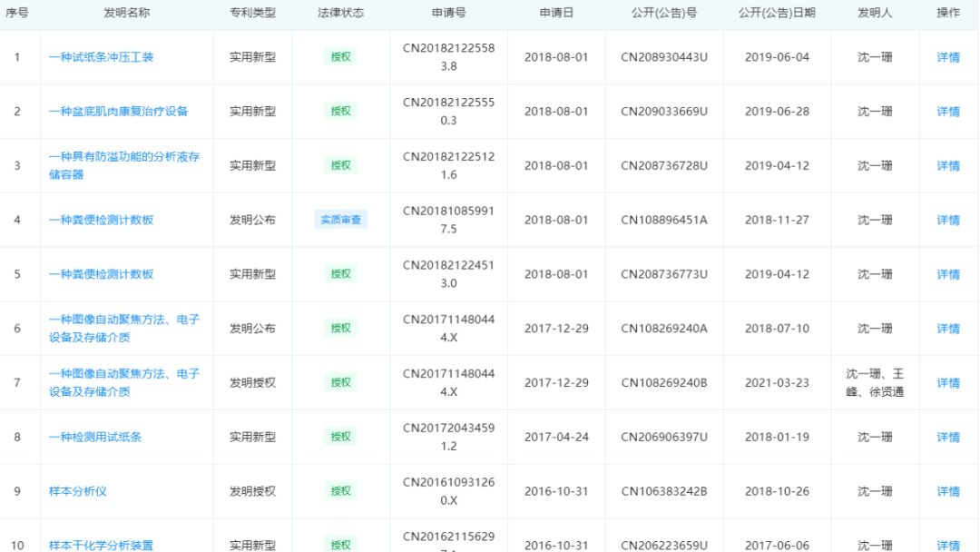The width and height of the screenshot is (980, 552).
Task: Click the 样本分析仪 patent link
Action: pos(78,490)
